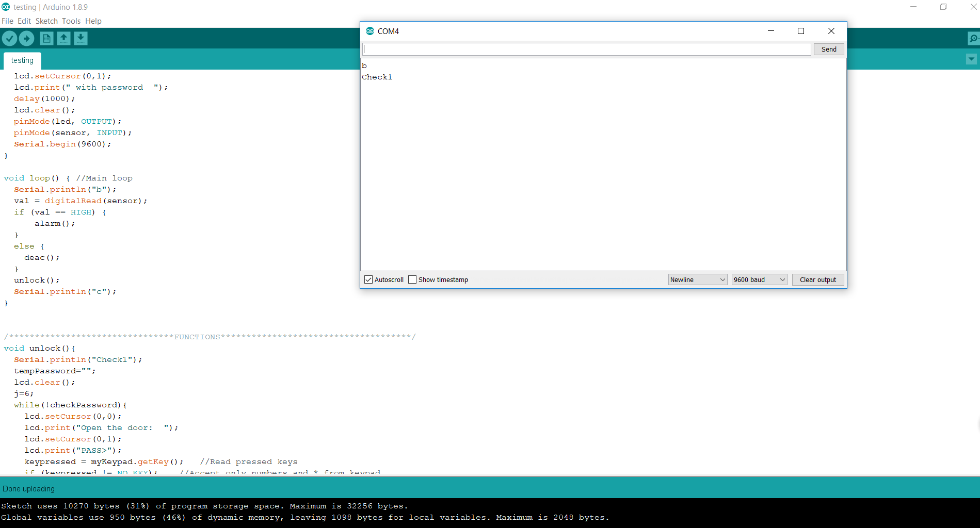980x528 pixels.
Task: Save the sketch via toolbar icon
Action: [81, 38]
